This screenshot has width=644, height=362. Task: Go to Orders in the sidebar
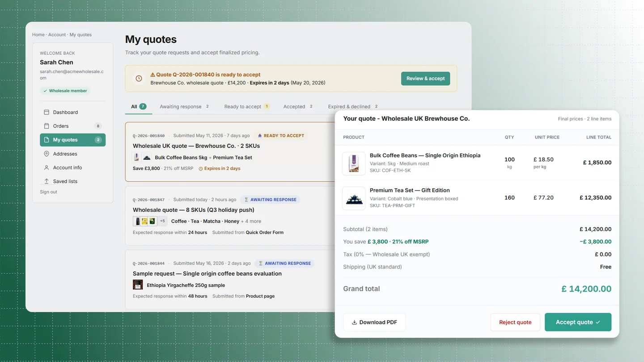pos(72,126)
